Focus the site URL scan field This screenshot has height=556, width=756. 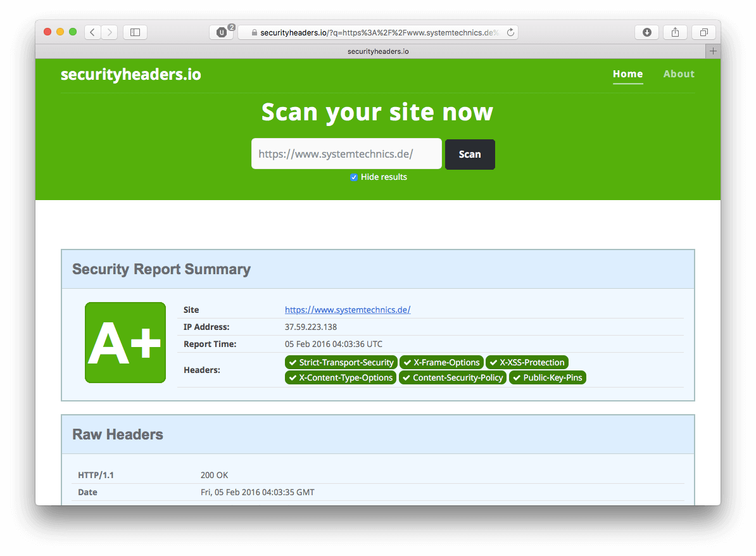[346, 154]
